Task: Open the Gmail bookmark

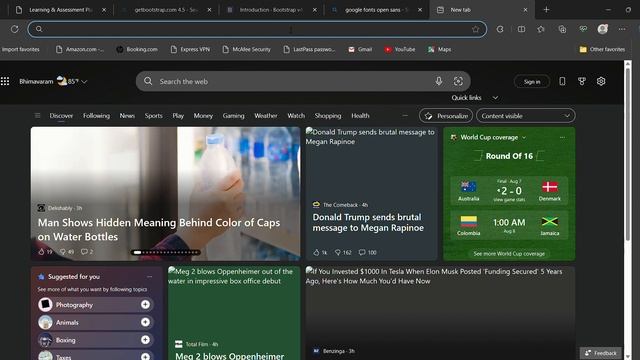Action: 360,49
